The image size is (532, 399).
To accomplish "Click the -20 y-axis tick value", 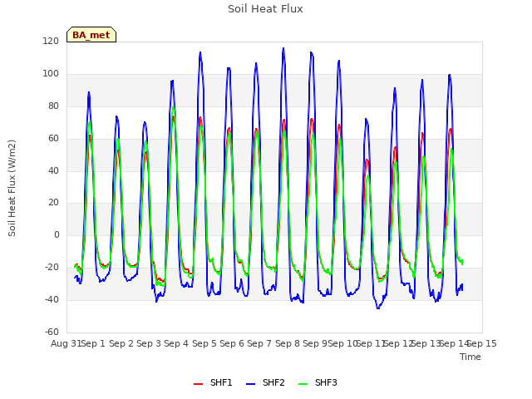I will tap(52, 268).
